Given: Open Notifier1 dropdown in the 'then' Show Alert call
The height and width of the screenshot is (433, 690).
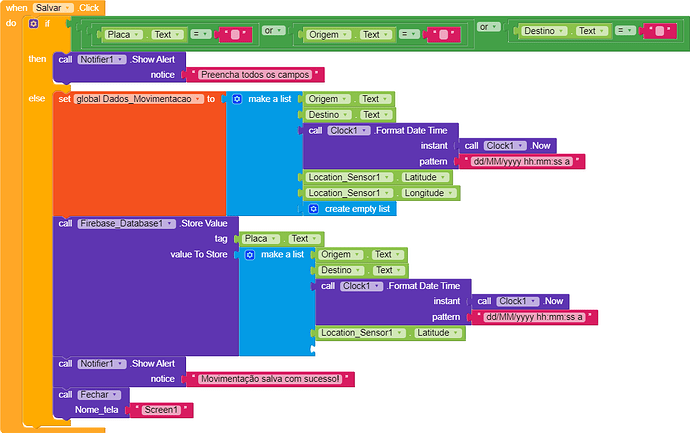Looking at the screenshot, I should tap(102, 59).
